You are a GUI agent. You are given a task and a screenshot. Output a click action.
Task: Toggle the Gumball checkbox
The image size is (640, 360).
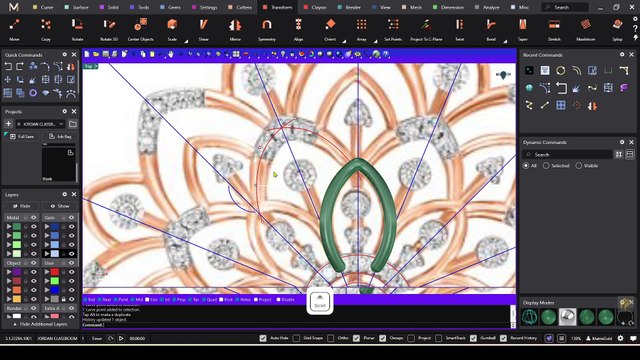coord(473,338)
